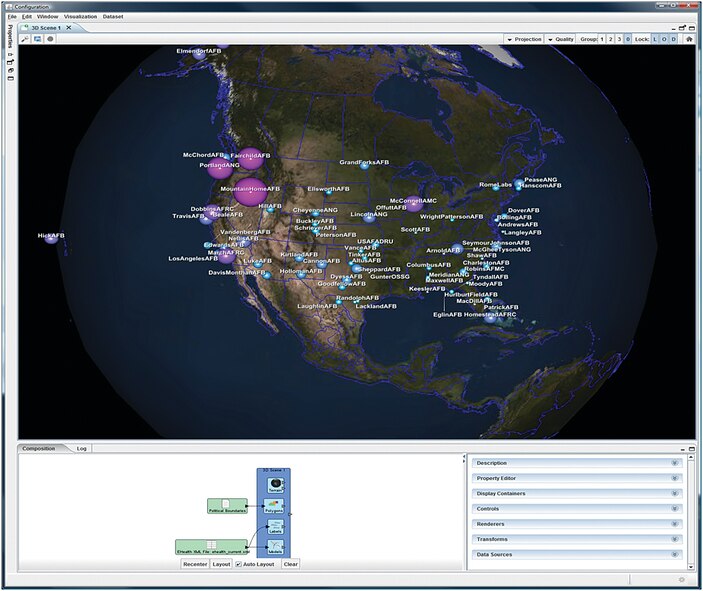Open the Projection dropdown
This screenshot has width=703, height=591.
point(524,39)
